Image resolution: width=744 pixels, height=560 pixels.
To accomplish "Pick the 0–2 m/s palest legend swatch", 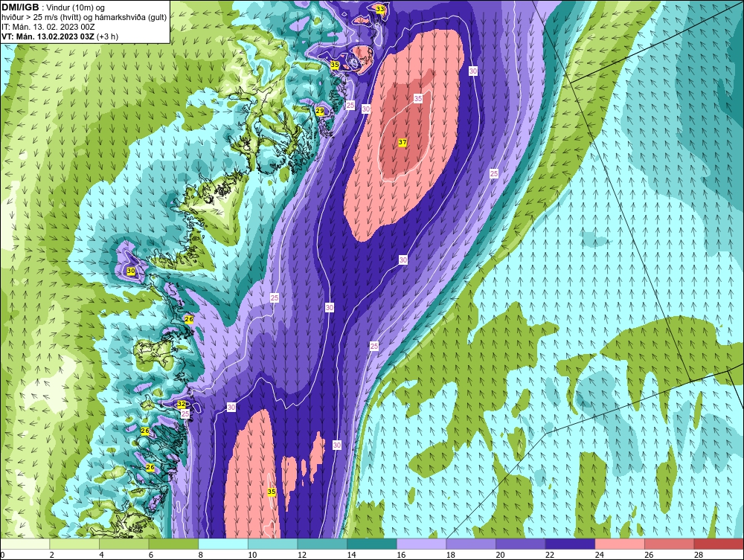I will click(25, 544).
